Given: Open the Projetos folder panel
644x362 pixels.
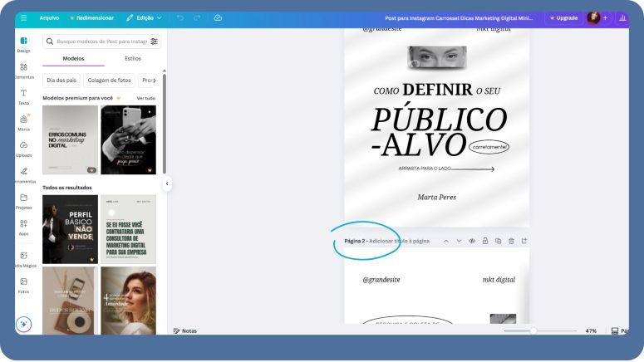Looking at the screenshot, I should (x=23, y=201).
